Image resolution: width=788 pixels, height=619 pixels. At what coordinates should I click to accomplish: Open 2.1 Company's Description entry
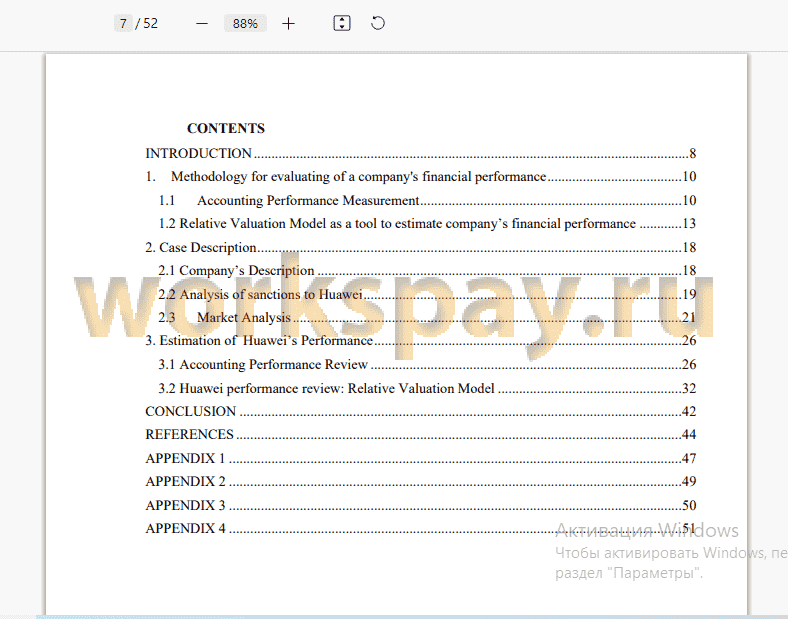coord(427,270)
